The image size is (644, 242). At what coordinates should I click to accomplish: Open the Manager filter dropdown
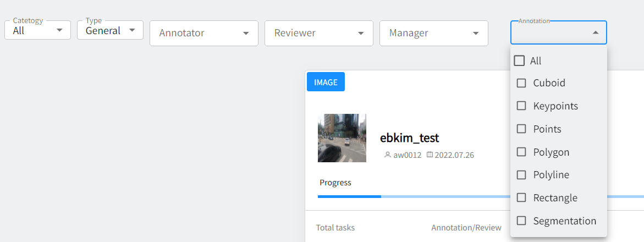(433, 33)
